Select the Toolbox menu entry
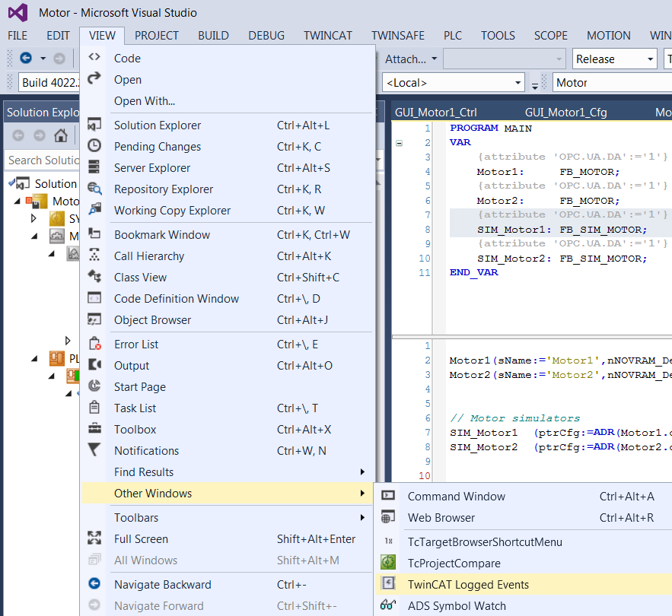 tap(135, 430)
